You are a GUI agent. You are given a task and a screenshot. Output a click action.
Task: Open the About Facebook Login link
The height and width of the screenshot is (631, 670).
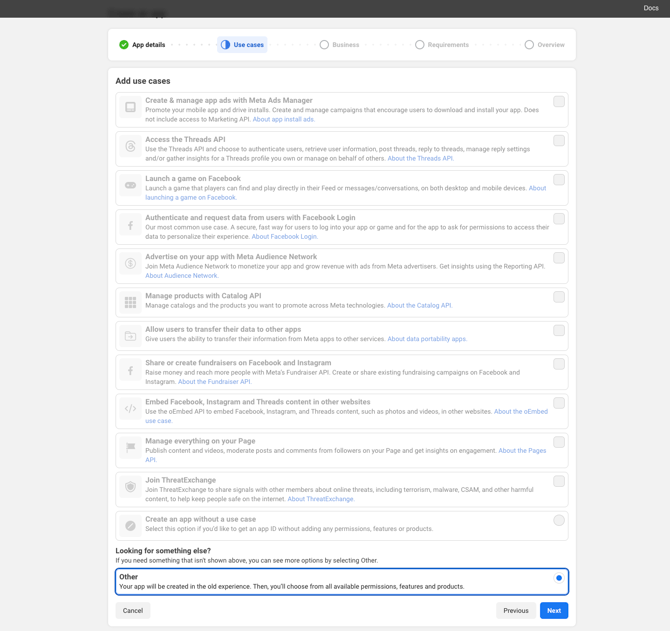pos(285,237)
